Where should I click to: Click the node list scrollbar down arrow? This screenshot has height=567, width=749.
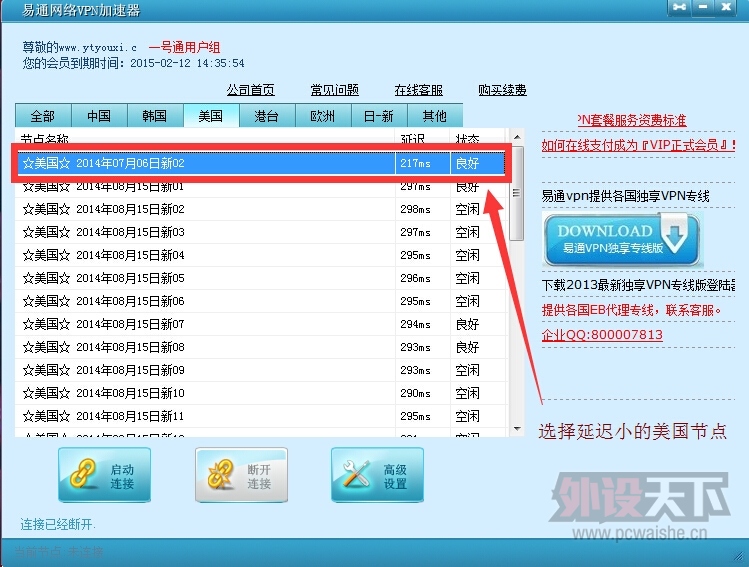point(517,428)
